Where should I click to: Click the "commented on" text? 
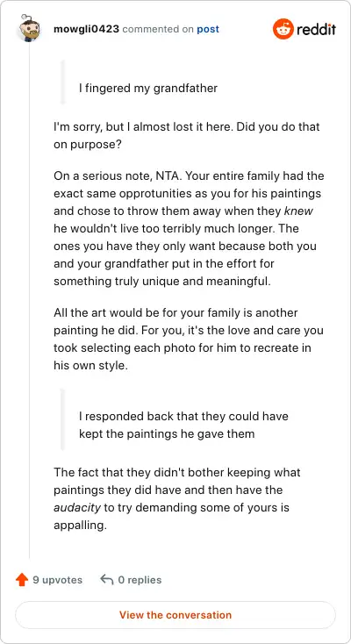point(158,29)
